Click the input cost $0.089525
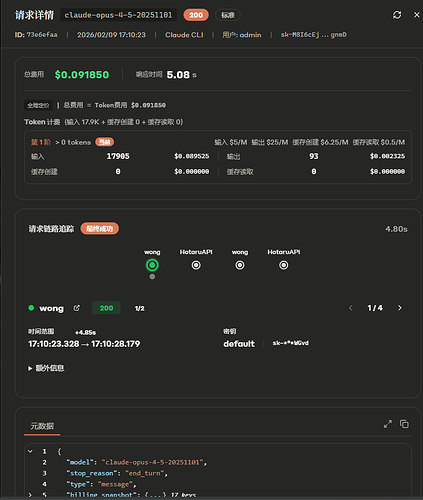This screenshot has width=423, height=500. coord(192,156)
